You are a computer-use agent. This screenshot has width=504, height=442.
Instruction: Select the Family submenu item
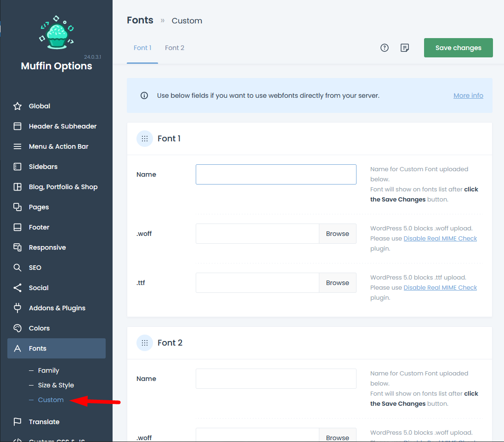49,370
